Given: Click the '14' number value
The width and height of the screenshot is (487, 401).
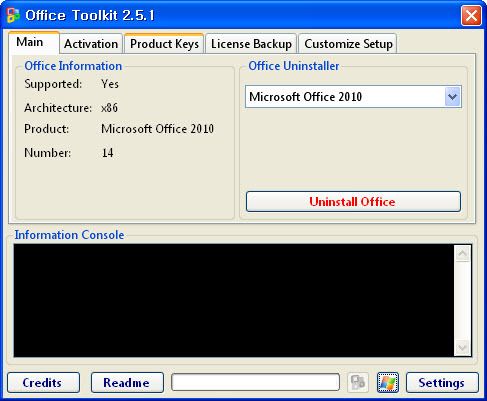Looking at the screenshot, I should tap(107, 153).
